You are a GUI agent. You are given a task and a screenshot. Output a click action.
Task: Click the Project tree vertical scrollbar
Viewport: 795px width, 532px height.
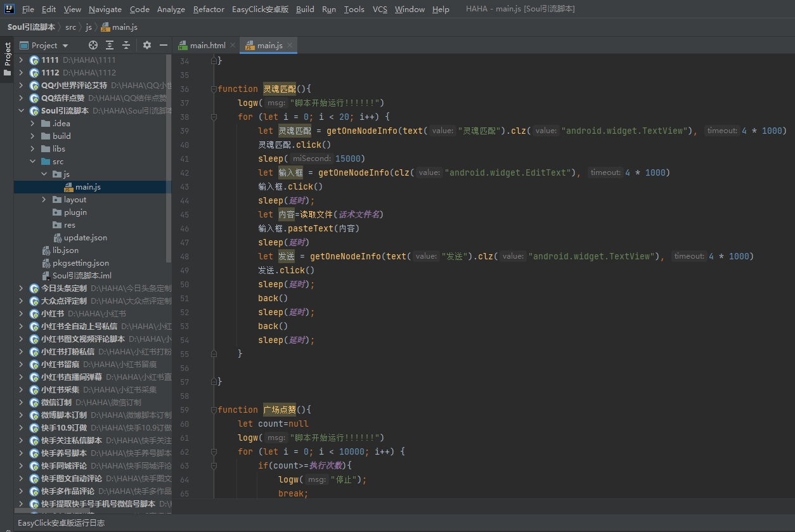click(x=169, y=159)
